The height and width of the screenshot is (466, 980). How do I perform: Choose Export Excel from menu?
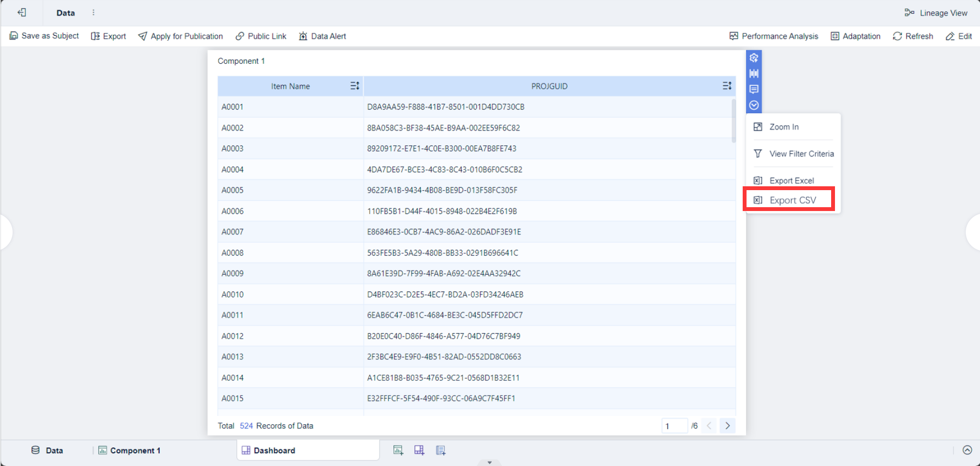point(793,180)
